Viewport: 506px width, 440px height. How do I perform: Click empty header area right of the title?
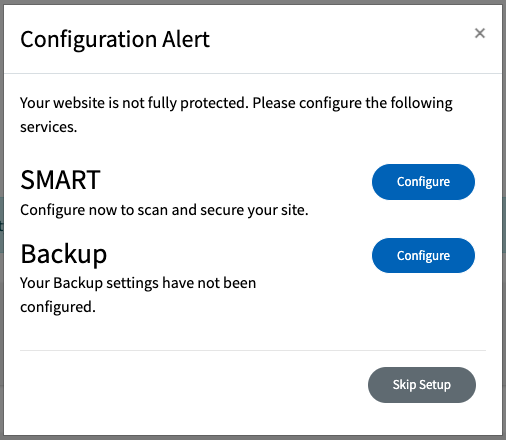point(340,39)
